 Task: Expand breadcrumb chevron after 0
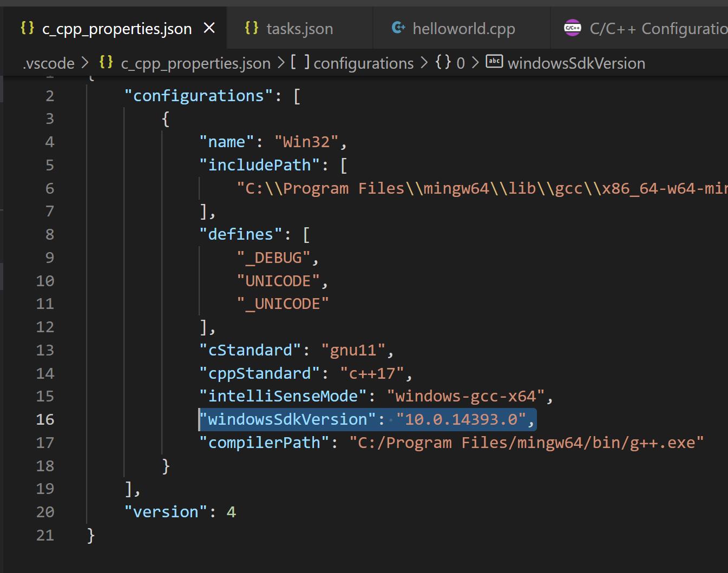click(x=475, y=63)
